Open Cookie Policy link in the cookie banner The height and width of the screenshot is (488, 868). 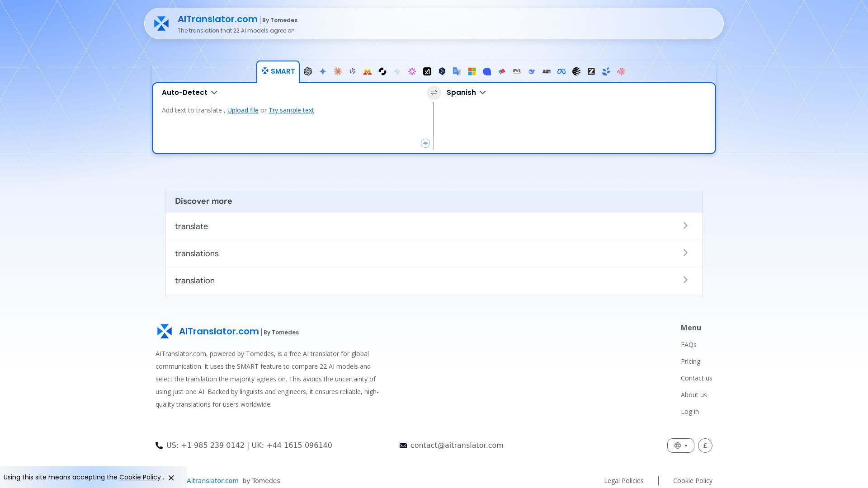140,477
